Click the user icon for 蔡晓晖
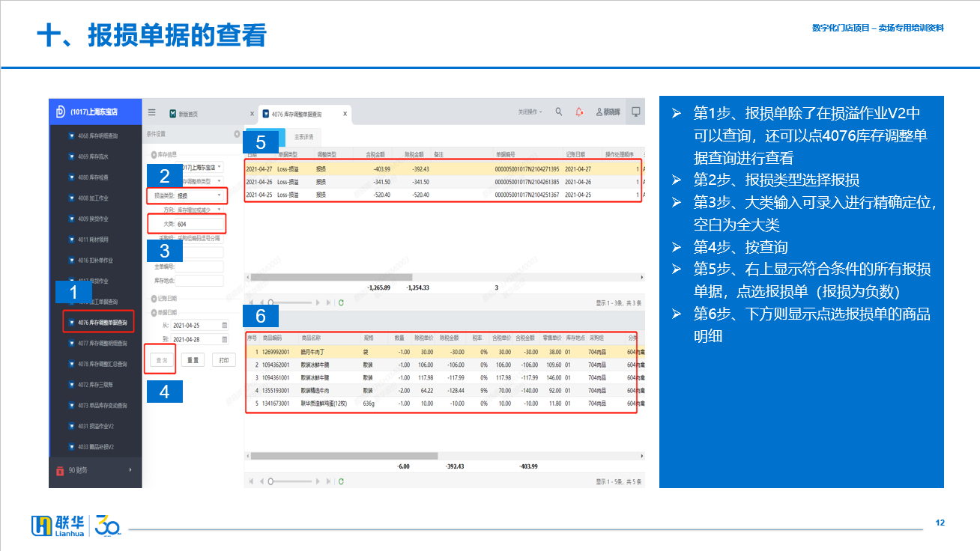 coord(599,112)
